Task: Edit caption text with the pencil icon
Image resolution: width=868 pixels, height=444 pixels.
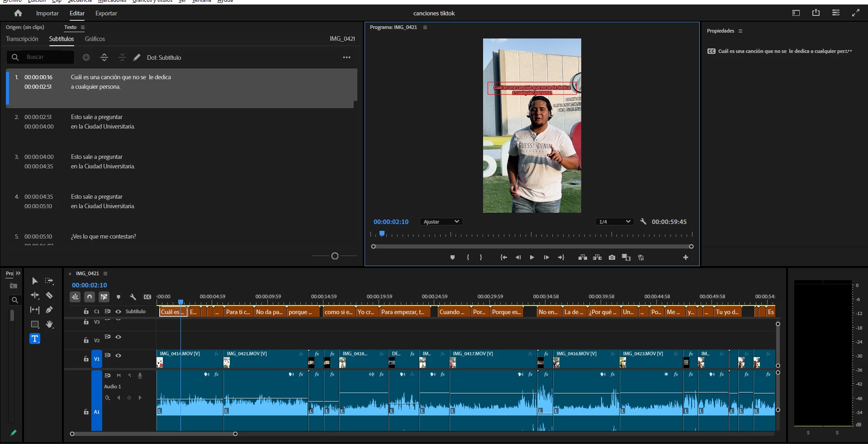Action: [x=137, y=57]
